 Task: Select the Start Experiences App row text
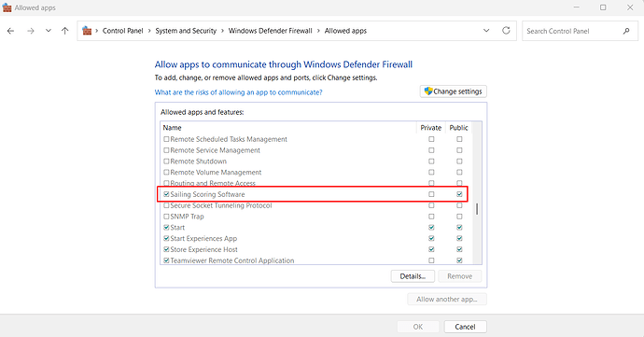click(203, 238)
